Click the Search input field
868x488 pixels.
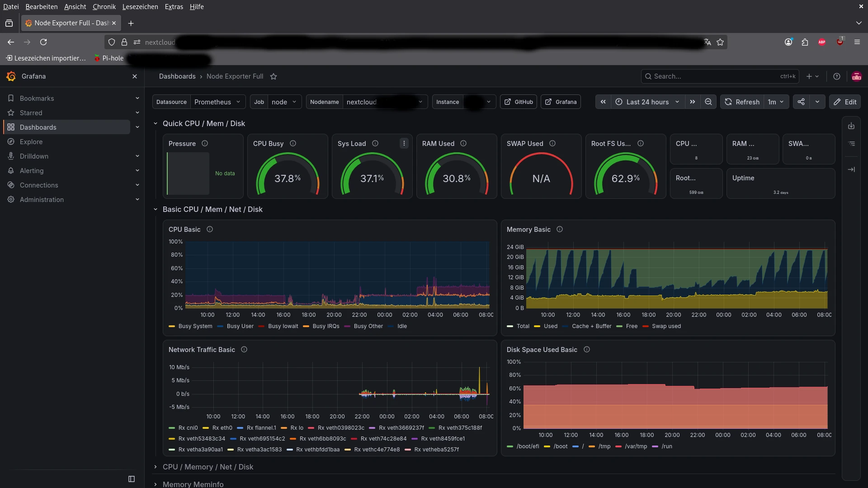720,76
